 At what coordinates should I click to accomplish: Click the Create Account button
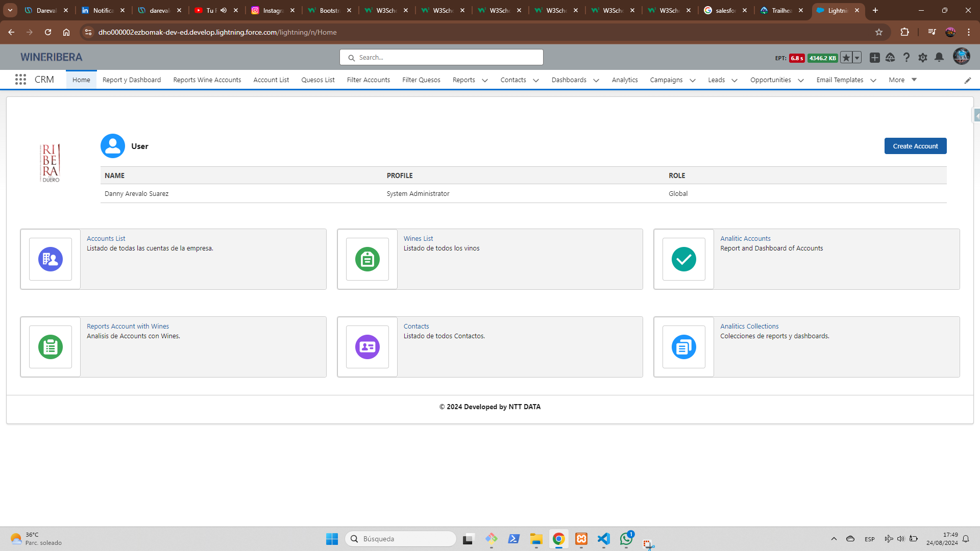(915, 146)
